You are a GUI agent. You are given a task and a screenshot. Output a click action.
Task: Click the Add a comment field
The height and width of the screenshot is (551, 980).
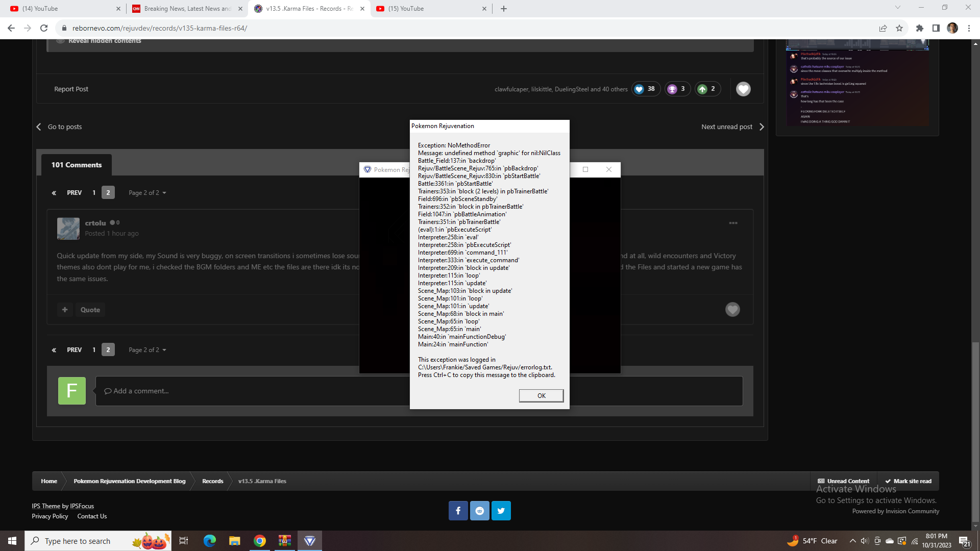[419, 391]
